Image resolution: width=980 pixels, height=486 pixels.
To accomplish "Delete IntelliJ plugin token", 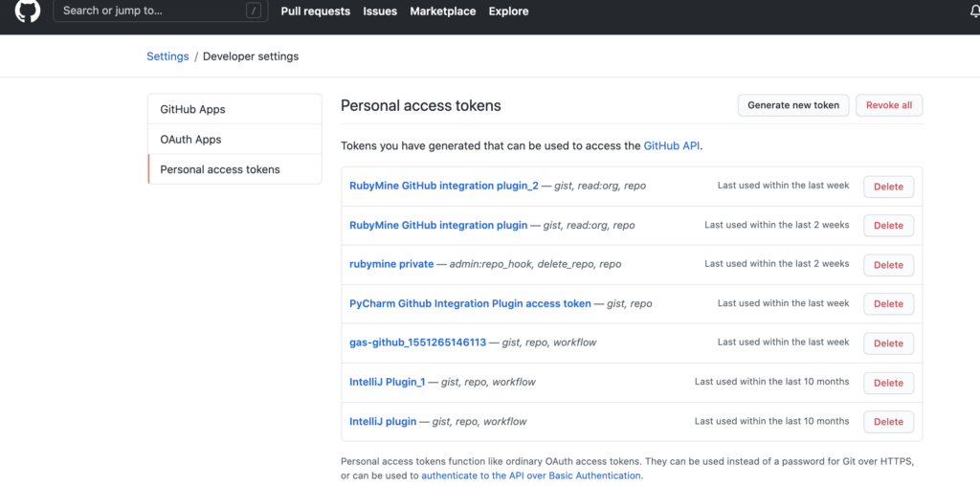I will [888, 422].
